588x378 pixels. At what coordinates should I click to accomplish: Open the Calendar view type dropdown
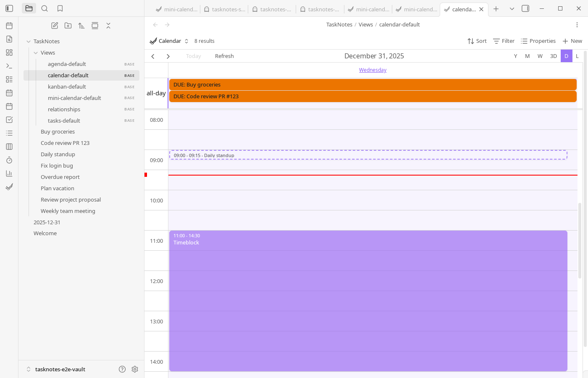pyautogui.click(x=169, y=41)
